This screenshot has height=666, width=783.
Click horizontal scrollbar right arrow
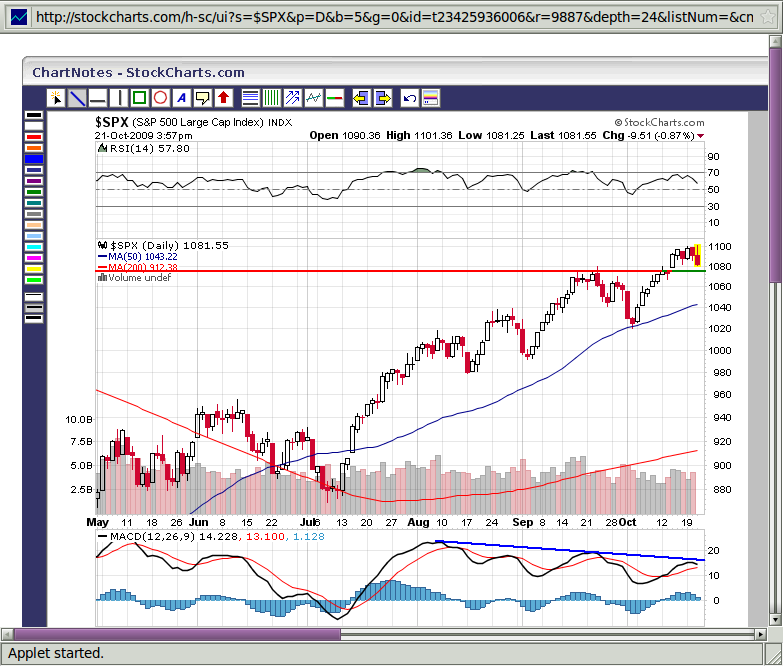click(x=761, y=635)
